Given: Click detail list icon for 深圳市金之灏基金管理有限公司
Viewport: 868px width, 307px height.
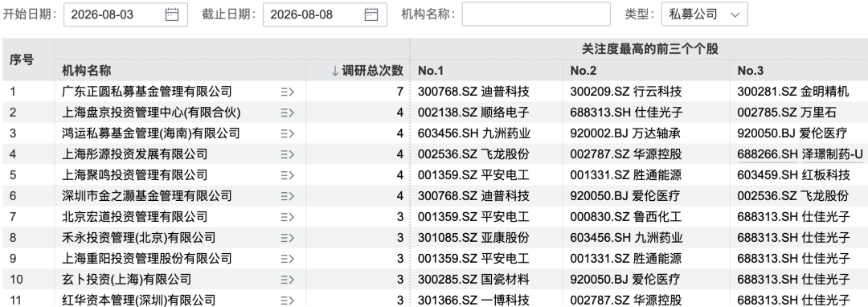Looking at the screenshot, I should (287, 196).
